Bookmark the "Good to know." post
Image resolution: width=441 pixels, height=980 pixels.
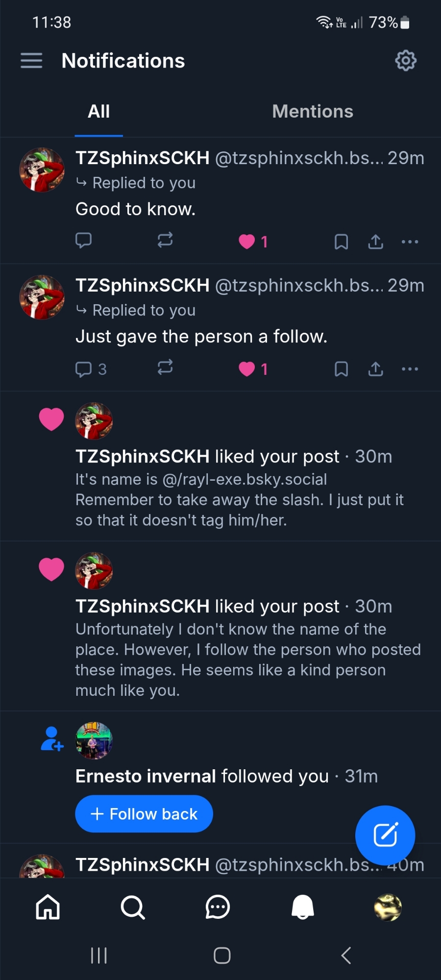[341, 242]
